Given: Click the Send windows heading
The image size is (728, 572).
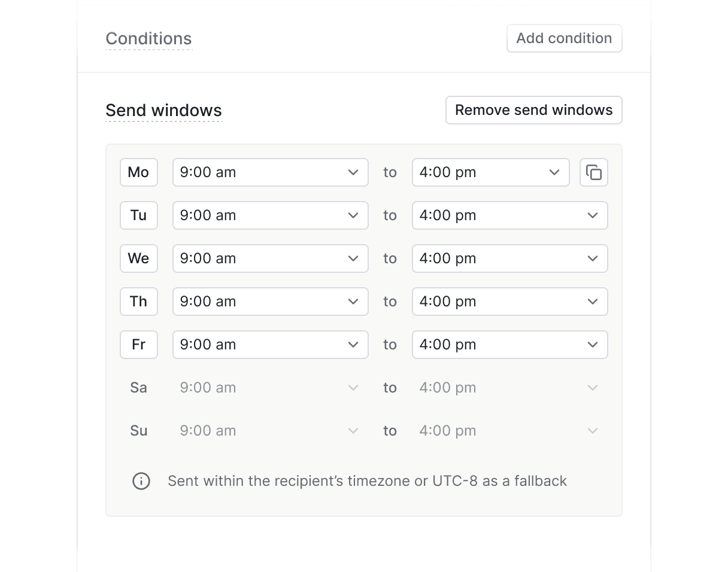Looking at the screenshot, I should (163, 110).
